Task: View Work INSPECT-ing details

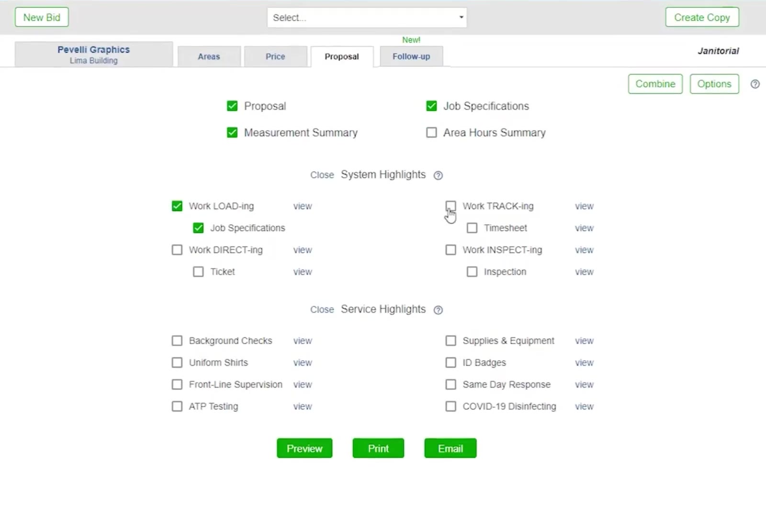Action: pyautogui.click(x=584, y=250)
